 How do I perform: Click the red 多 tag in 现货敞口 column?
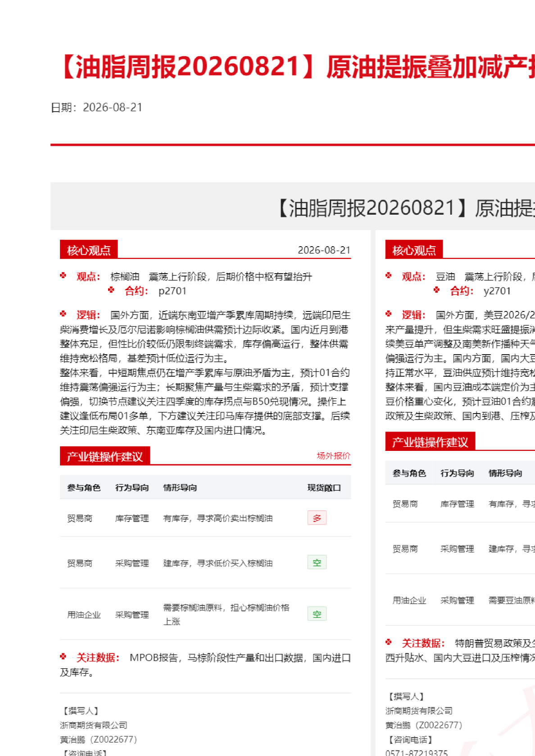[x=317, y=518]
